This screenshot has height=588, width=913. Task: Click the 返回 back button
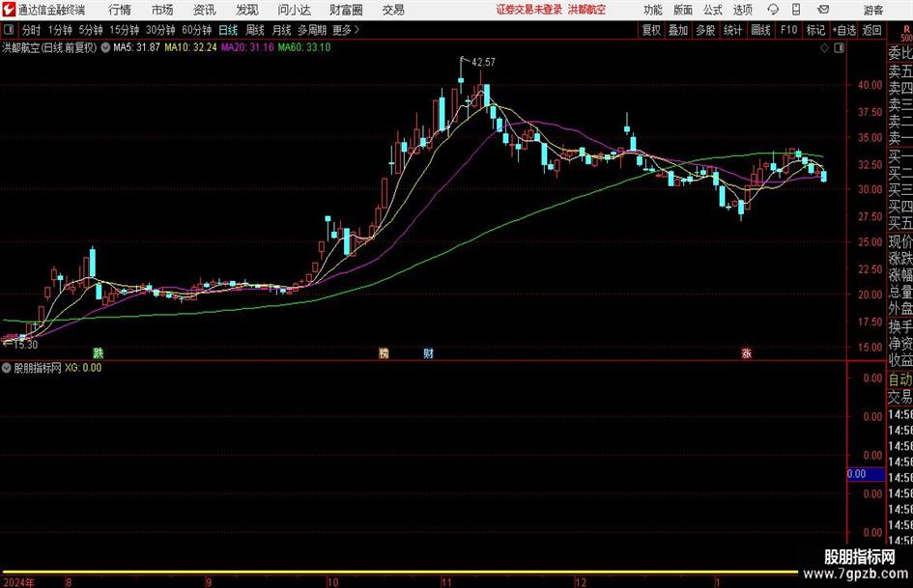click(x=871, y=30)
